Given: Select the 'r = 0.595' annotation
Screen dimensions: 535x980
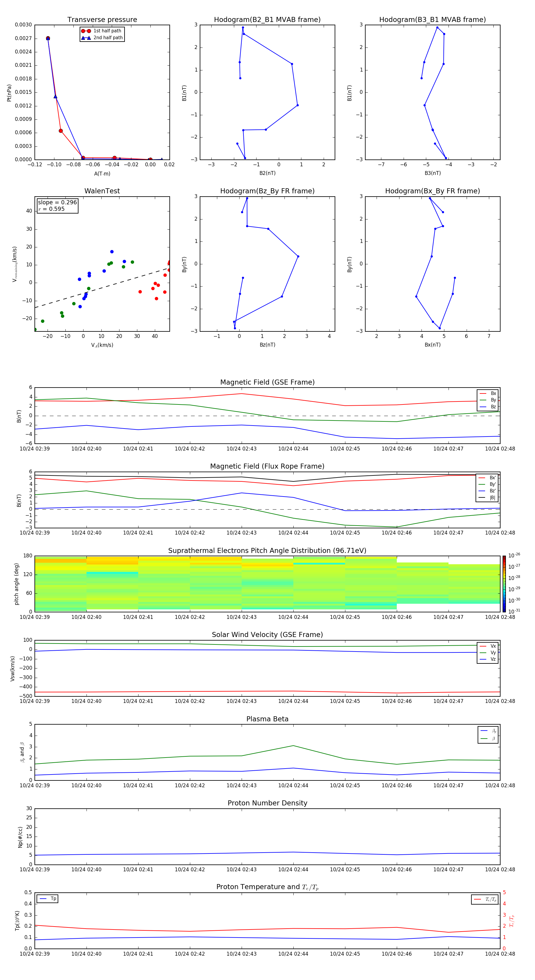Looking at the screenshot, I should [x=51, y=209].
